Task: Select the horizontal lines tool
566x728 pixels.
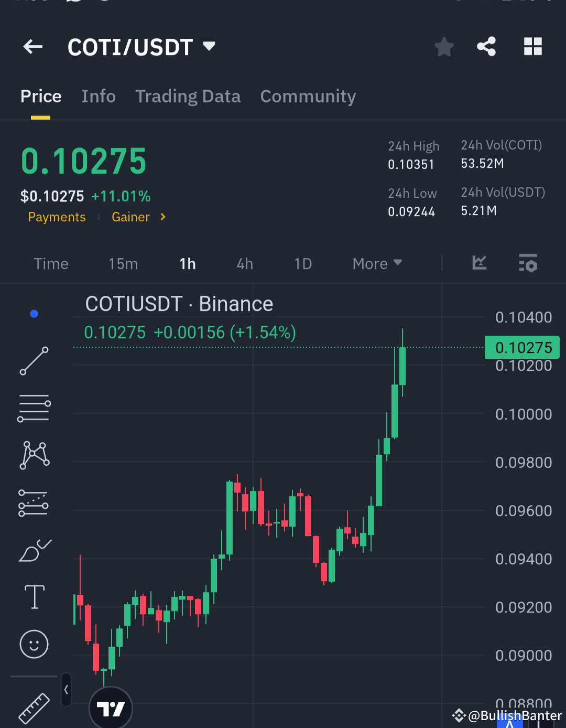Action: point(34,408)
